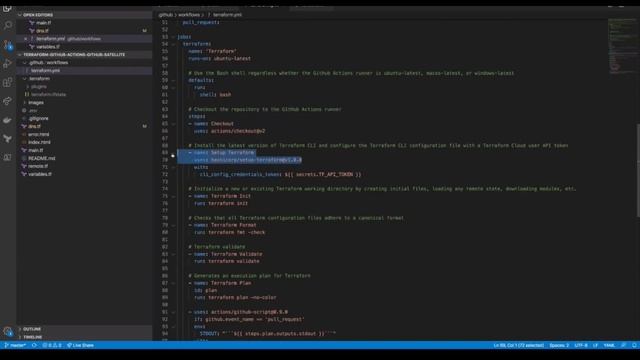Open the feedback icon in the status bar
640x360 pixels.
coord(623,345)
